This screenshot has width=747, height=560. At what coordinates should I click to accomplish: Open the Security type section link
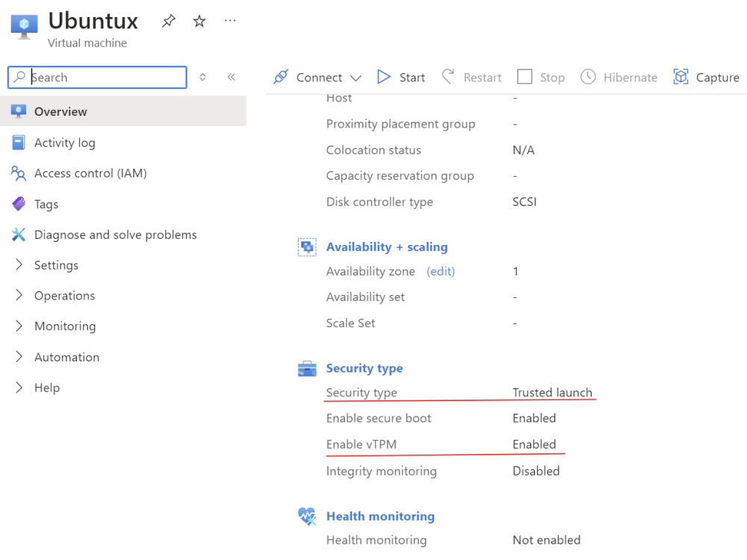coord(365,368)
